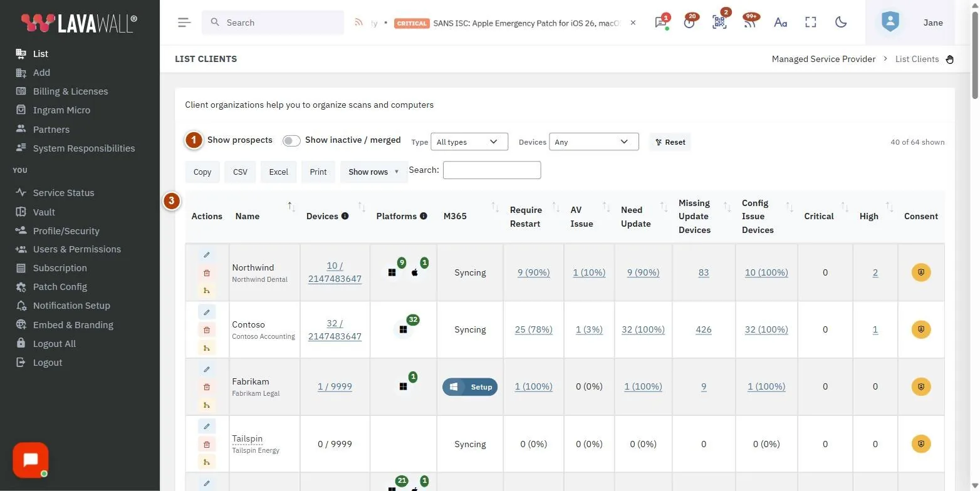
Task: Delete the Fabrikam client using trash icon
Action: click(207, 387)
